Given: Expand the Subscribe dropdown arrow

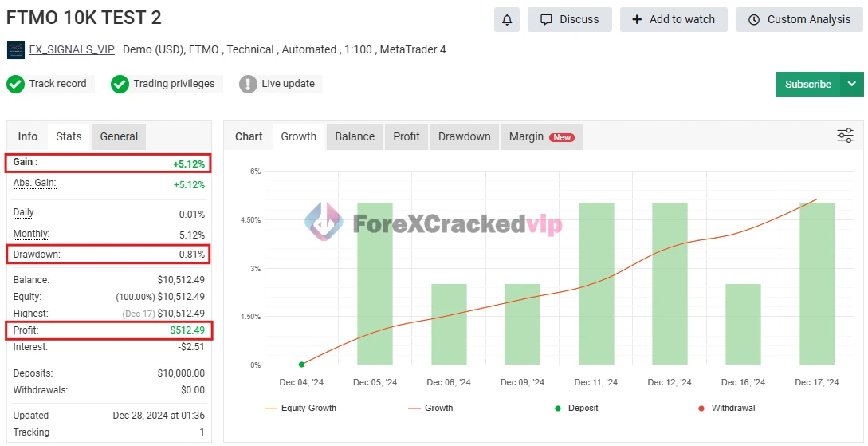Looking at the screenshot, I should pos(852,84).
